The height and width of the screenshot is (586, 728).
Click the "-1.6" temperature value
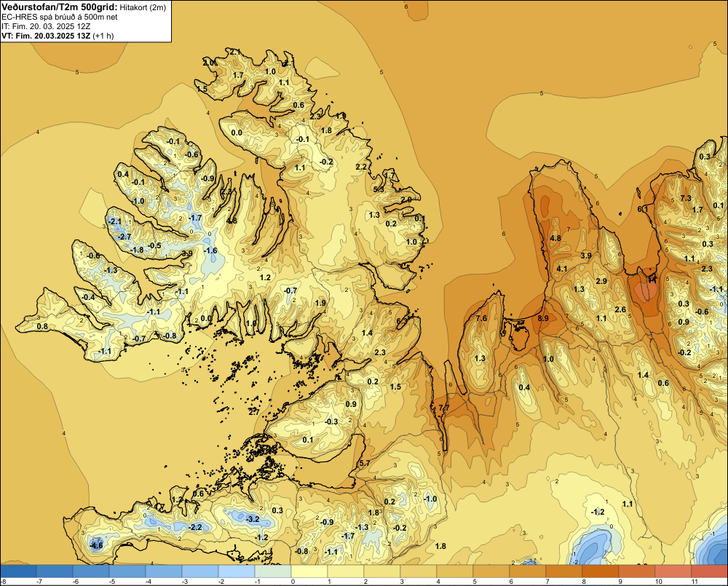pos(210,250)
